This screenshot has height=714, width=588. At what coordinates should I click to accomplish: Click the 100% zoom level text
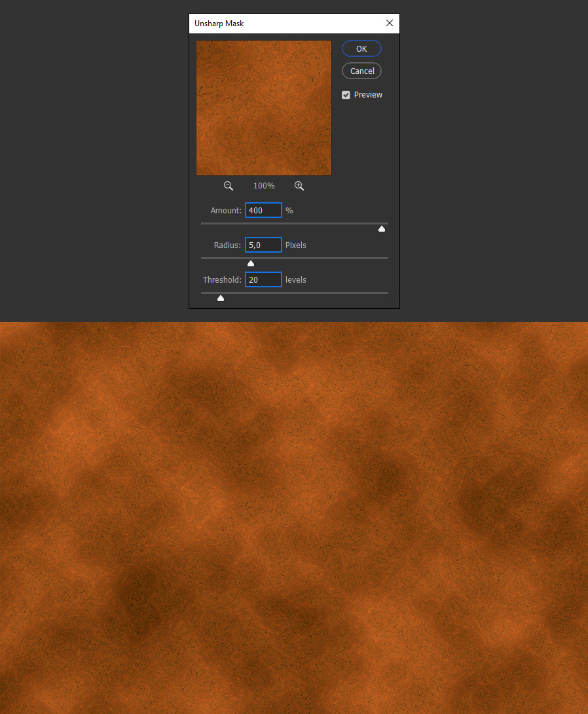(264, 186)
